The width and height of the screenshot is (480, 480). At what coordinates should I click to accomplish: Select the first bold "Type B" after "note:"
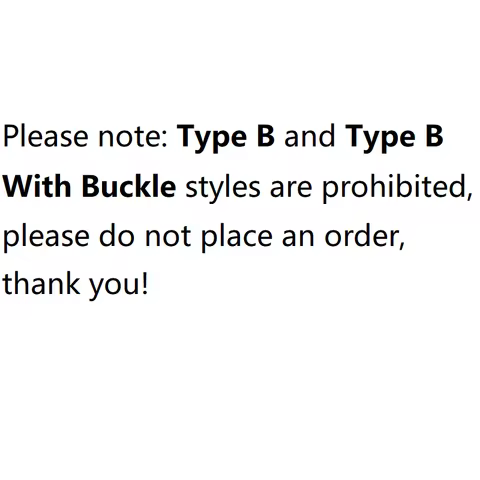click(226, 137)
